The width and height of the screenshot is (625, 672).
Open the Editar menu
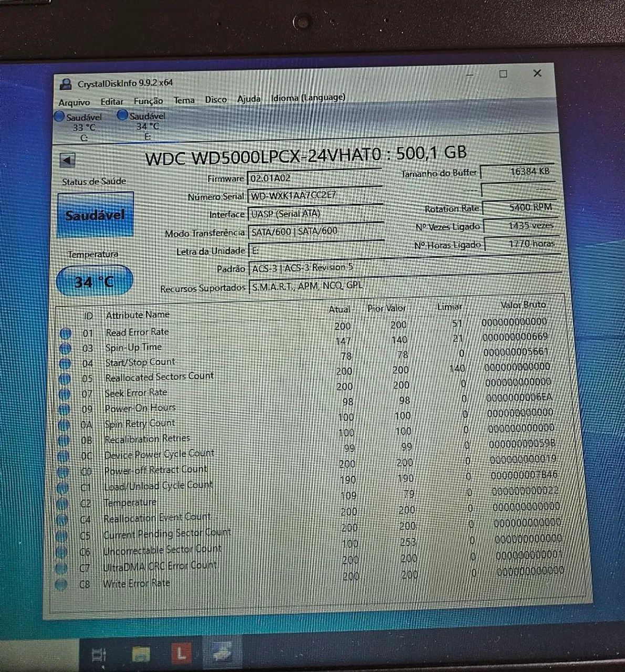[112, 101]
